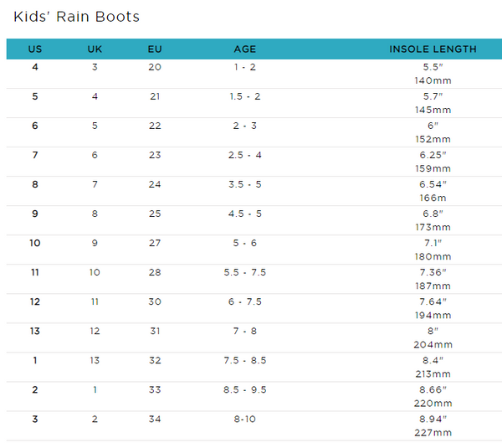Select age range '7 - 8'
Image resolution: width=502 pixels, height=448 pixels.
(245, 331)
